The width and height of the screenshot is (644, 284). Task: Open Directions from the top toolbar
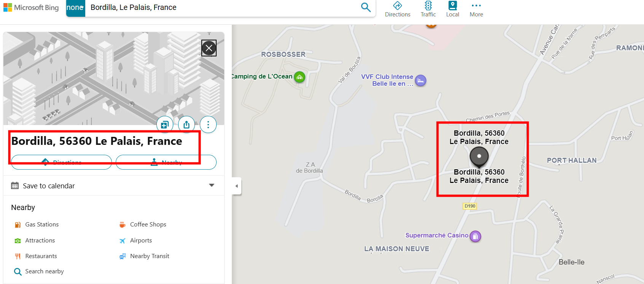coord(397,9)
